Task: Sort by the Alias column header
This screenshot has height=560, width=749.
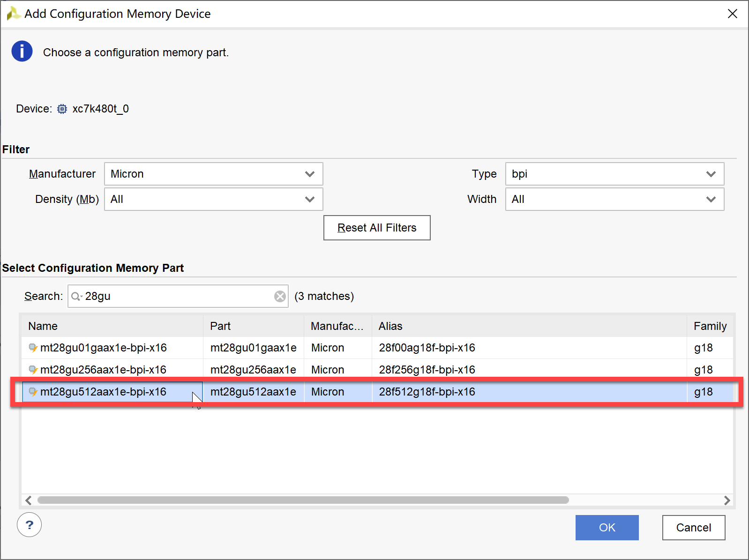Action: coord(529,326)
